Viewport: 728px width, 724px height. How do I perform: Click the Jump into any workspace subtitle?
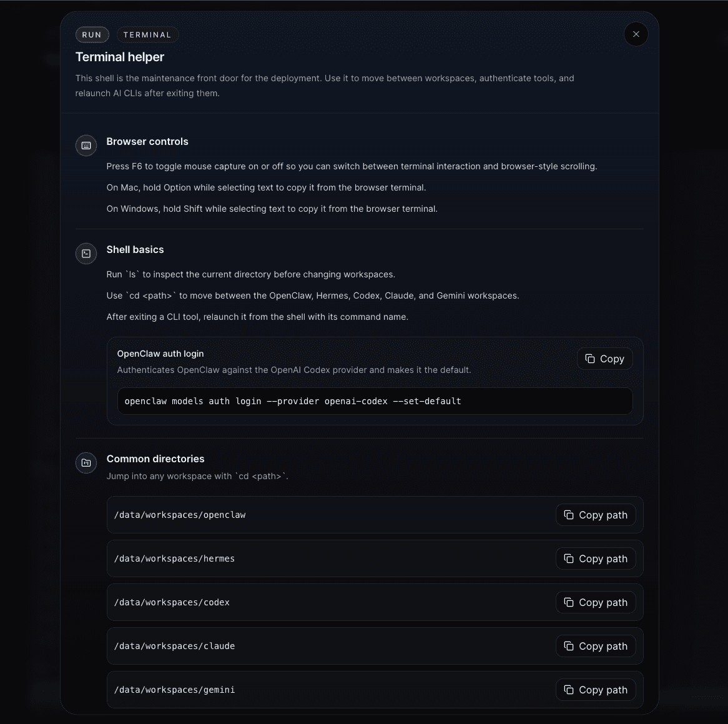coord(197,476)
